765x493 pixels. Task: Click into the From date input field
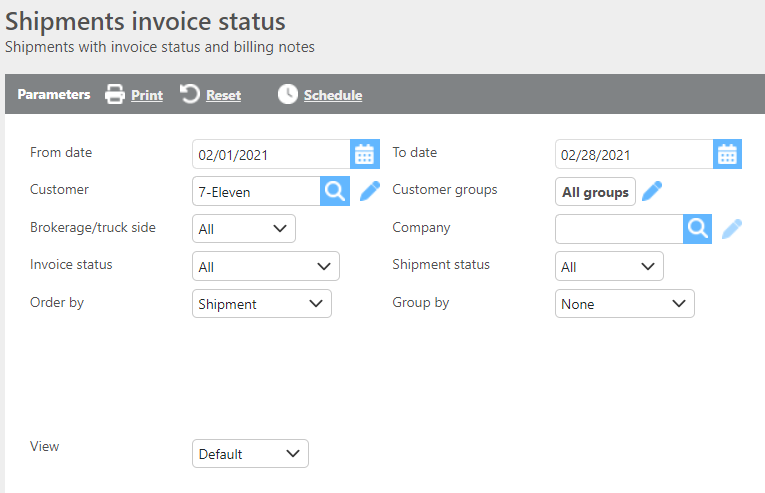tap(270, 154)
